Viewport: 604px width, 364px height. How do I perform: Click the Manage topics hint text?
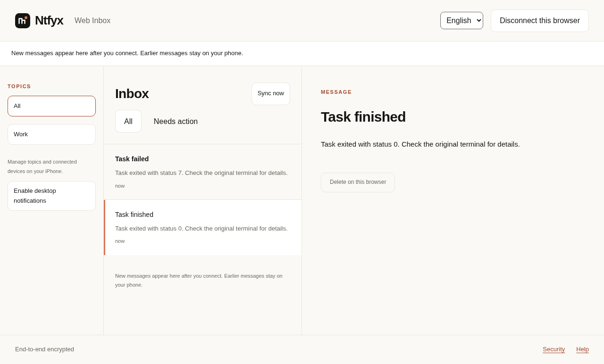coord(42,166)
